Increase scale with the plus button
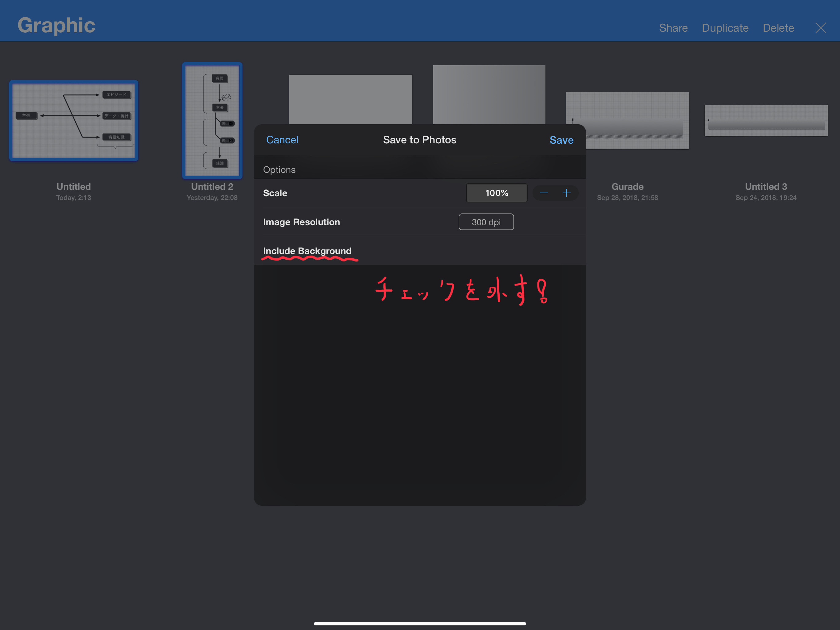 tap(566, 193)
